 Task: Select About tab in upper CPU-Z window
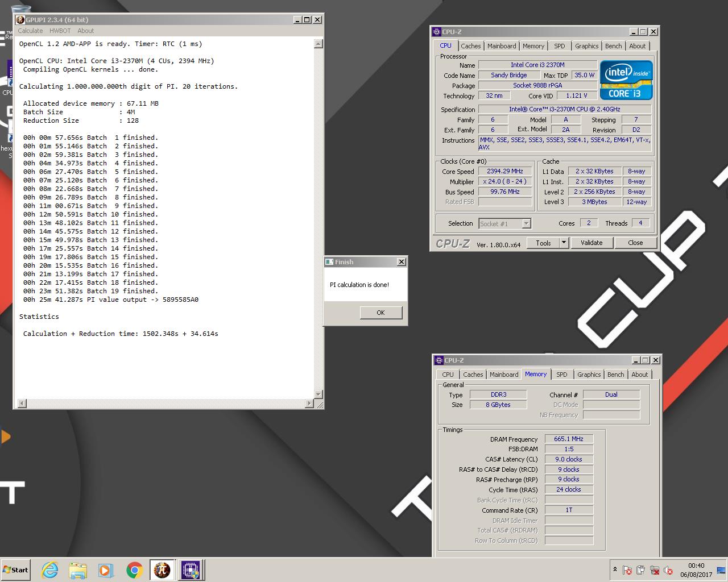click(638, 46)
